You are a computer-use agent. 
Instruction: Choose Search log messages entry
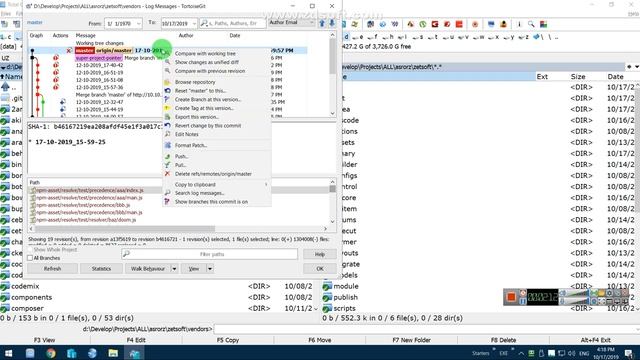coord(200,193)
